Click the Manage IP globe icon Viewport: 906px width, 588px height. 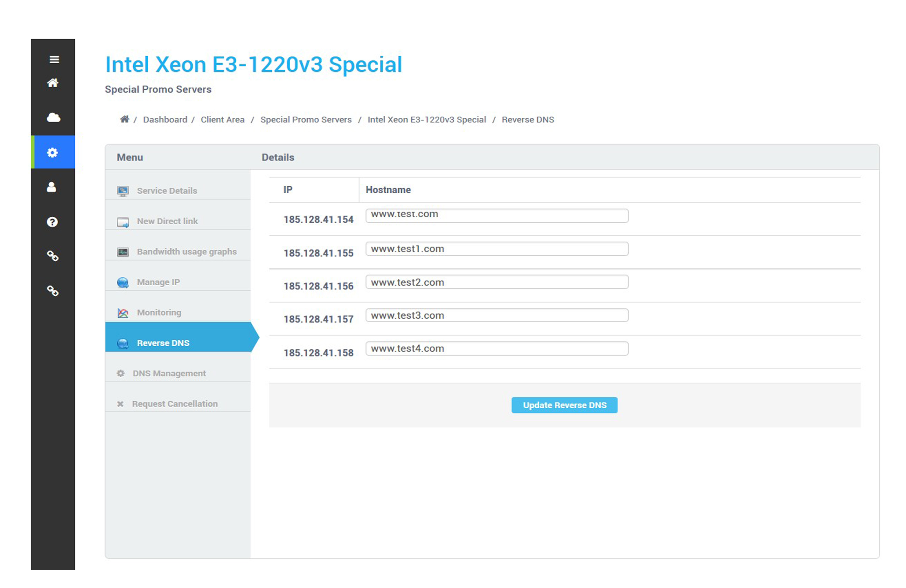tap(123, 282)
